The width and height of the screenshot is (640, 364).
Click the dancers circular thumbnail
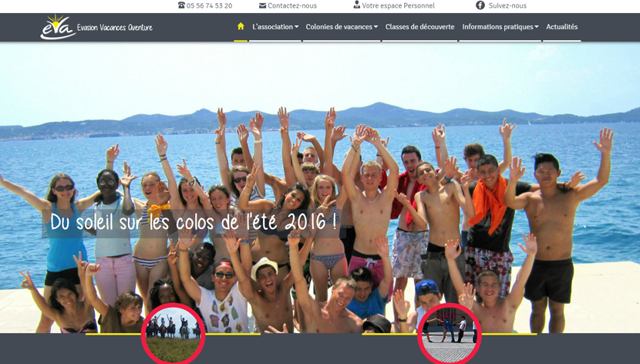450,334
